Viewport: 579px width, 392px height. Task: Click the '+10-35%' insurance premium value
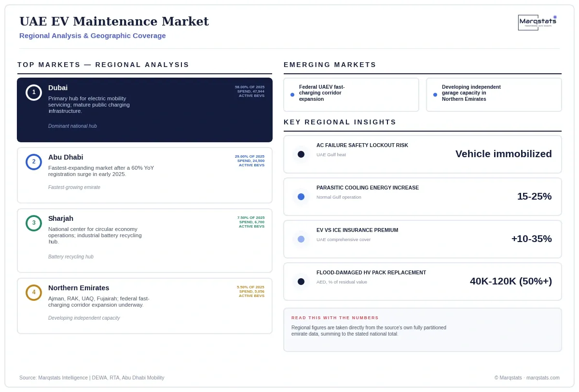pos(532,239)
